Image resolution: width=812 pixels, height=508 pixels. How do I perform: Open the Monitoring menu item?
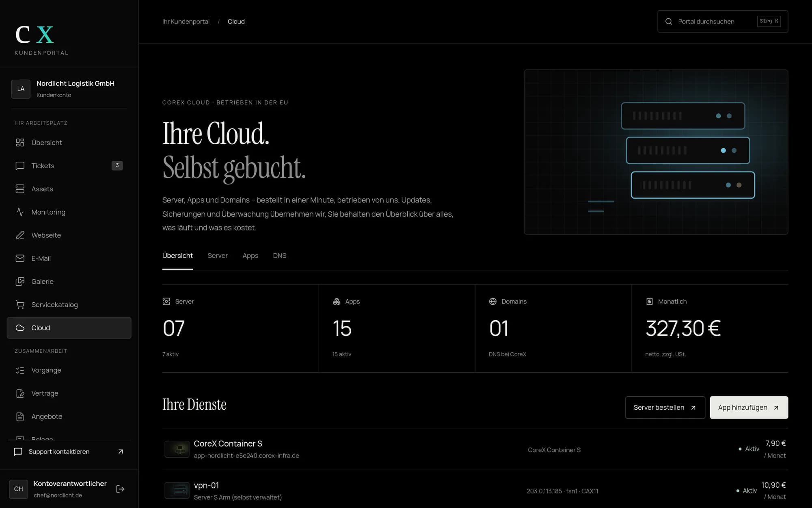click(69, 212)
